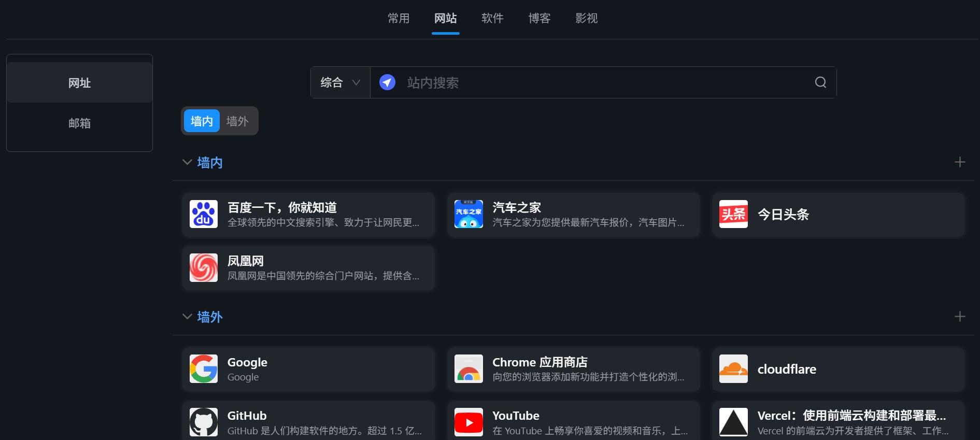This screenshot has height=440, width=980.
Task: Focus the 站内搜索 input field
Action: [x=604, y=82]
